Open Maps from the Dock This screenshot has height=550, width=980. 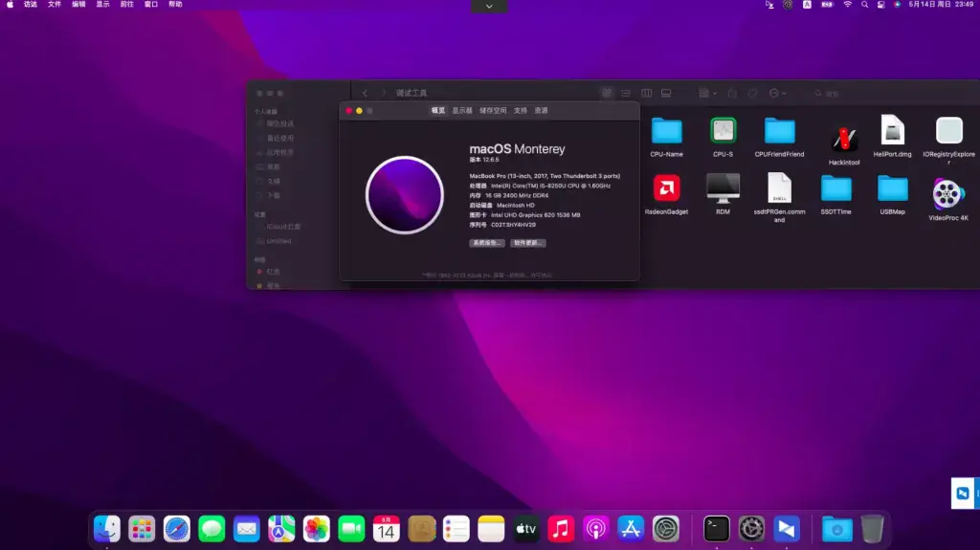coord(281,529)
